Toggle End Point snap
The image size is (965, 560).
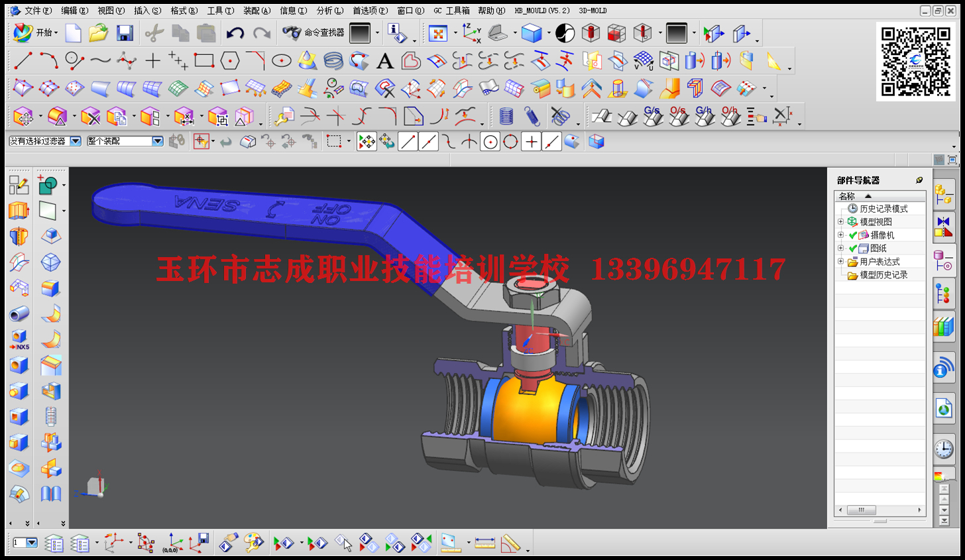pos(408,141)
